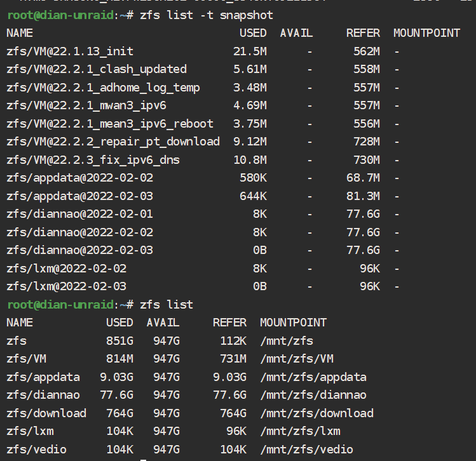Select snapshot zfs/VM@22.2.1_clash_updated

pos(97,69)
